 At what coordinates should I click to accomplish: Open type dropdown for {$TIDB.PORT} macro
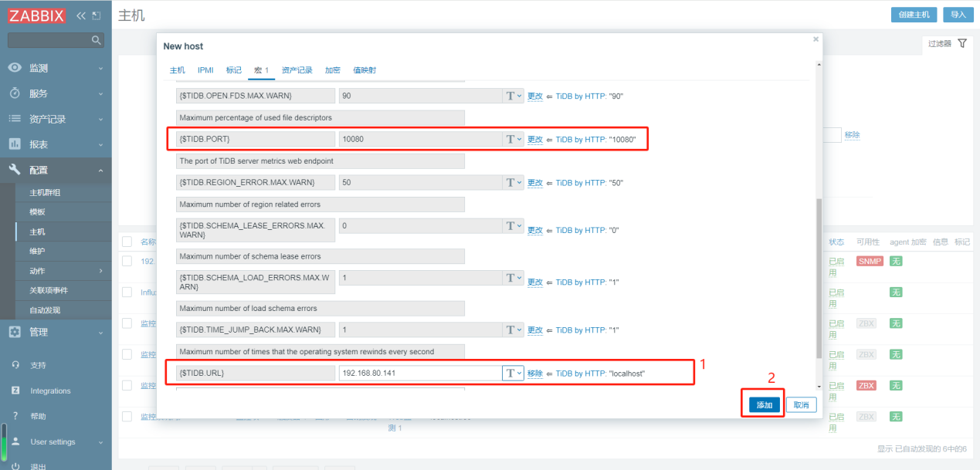coord(514,139)
